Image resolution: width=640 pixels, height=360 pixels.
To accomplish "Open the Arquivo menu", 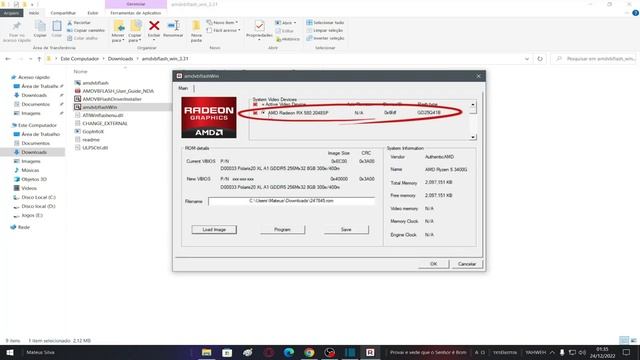I will (11, 13).
